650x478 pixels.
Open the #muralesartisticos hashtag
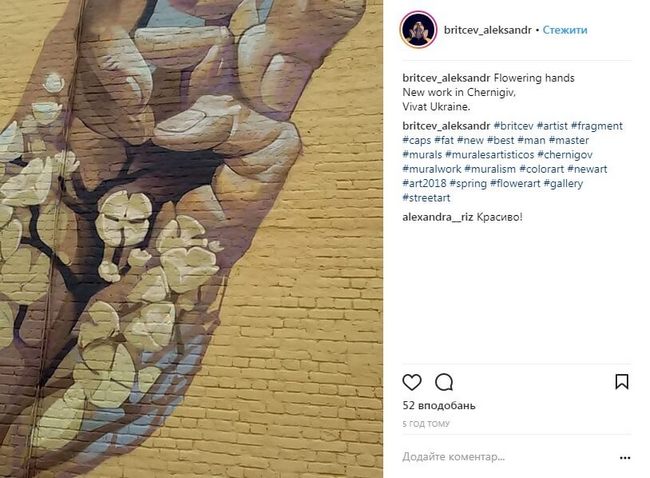pyautogui.click(x=490, y=155)
